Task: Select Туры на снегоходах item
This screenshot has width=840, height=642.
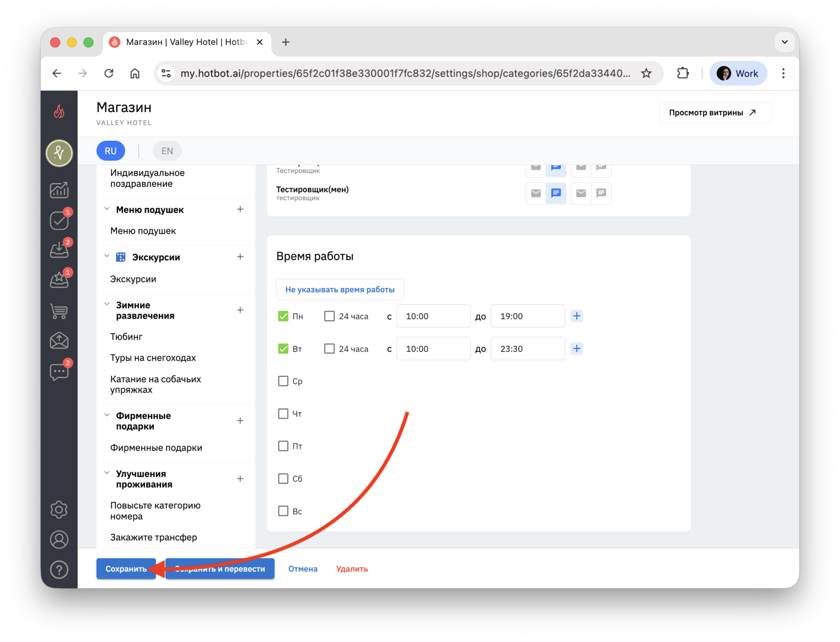Action: click(x=153, y=358)
